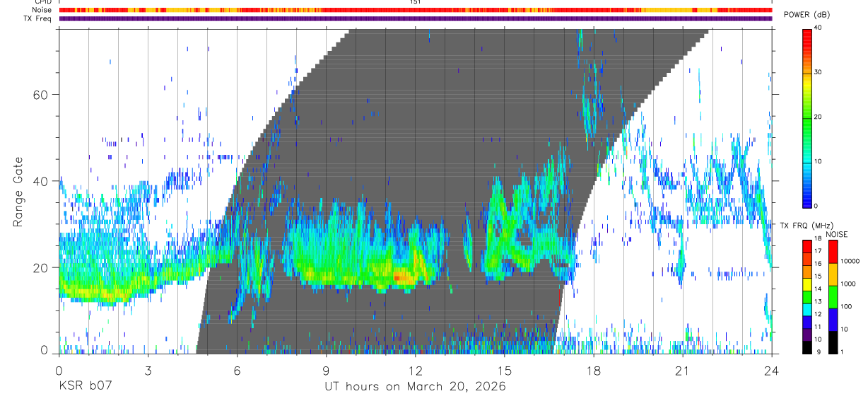Image resolution: width=868 pixels, height=401 pixels.
Task: Click the '151' CPID value above the Noise strip
Action: [416, 2]
